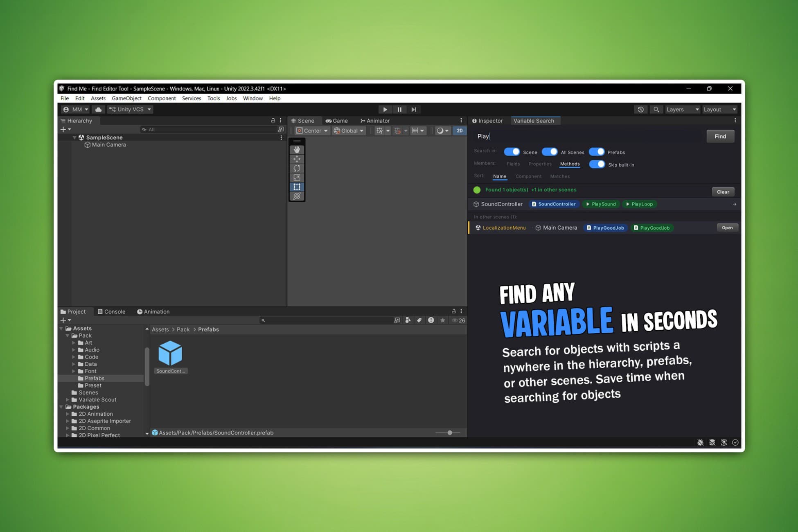Click the Hierarchy search field

pyautogui.click(x=209, y=129)
